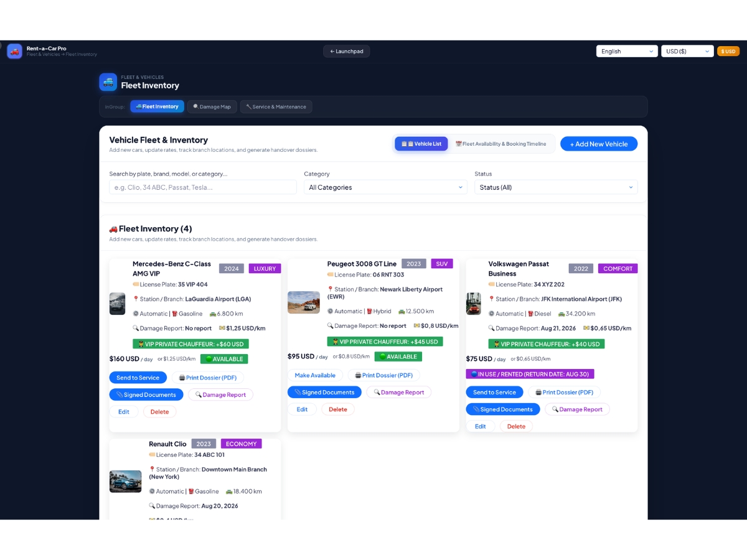Open Signed Documents for the Volkswagen Passat

click(x=503, y=409)
